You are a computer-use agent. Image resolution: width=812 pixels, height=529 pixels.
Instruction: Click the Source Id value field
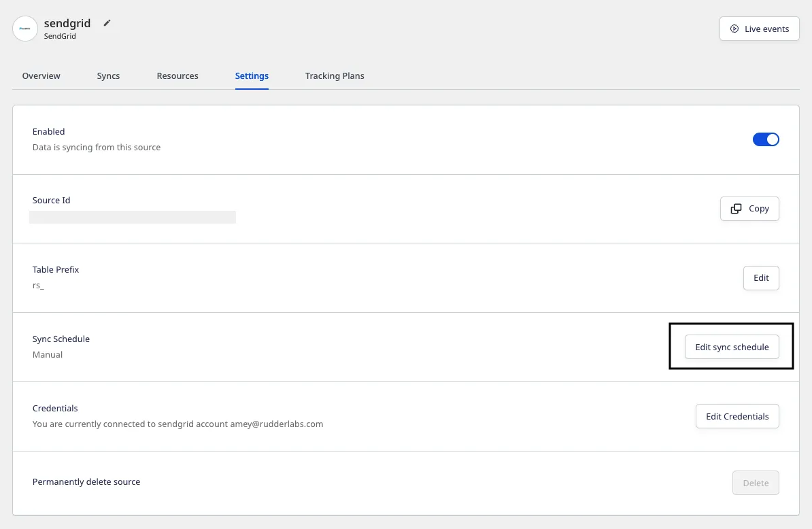(x=133, y=217)
